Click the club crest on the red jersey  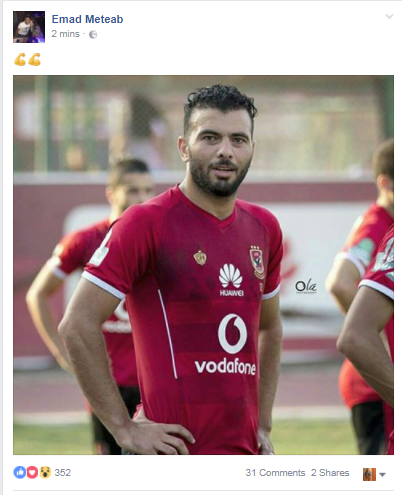click(257, 262)
